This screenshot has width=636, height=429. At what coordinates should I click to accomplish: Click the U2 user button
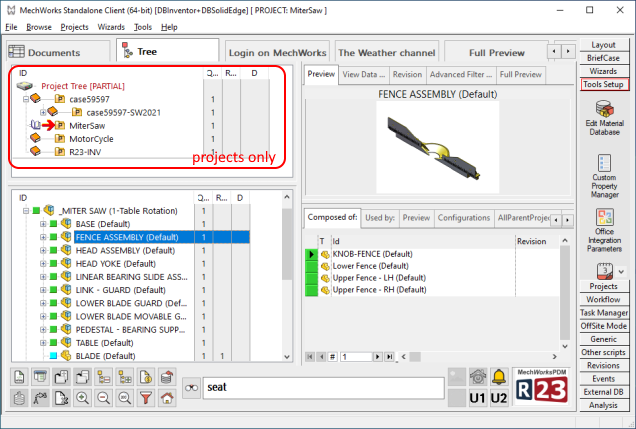[x=499, y=398]
